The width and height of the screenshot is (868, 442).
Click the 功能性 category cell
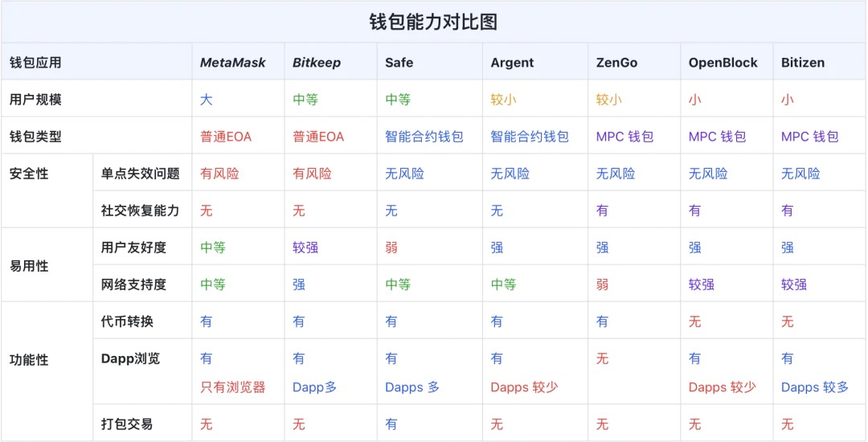[29, 360]
